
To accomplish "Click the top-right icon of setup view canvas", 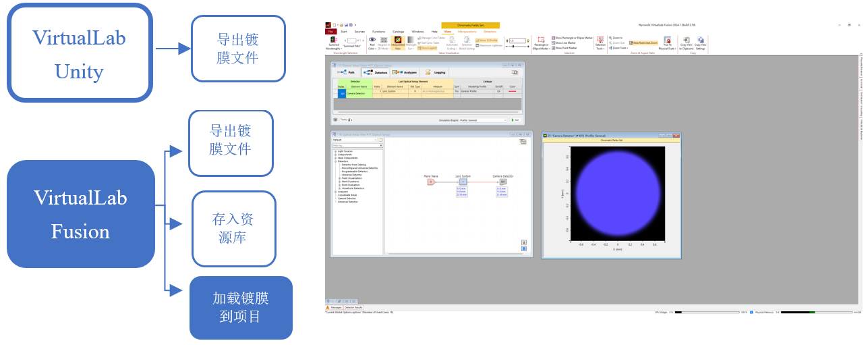I will (523, 142).
